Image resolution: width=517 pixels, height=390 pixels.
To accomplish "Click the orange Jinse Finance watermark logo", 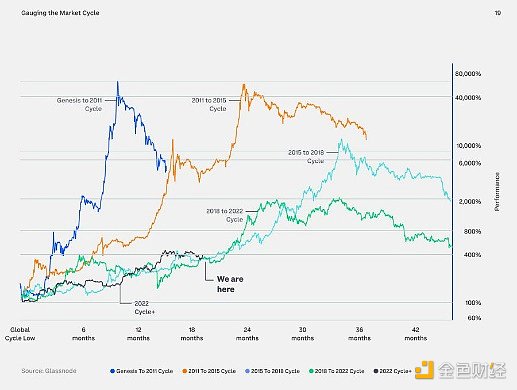I will coord(424,370).
